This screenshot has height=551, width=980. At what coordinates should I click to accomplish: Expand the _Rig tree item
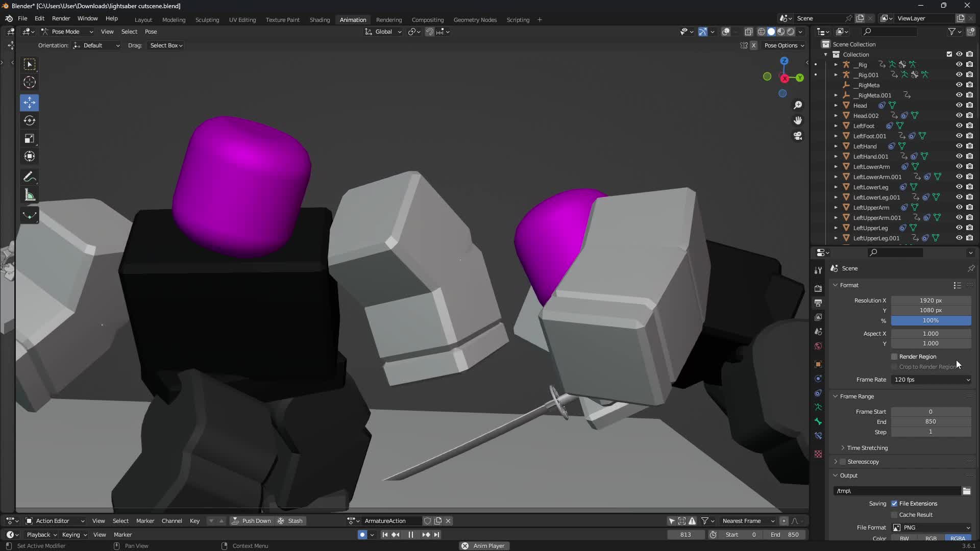(836, 65)
